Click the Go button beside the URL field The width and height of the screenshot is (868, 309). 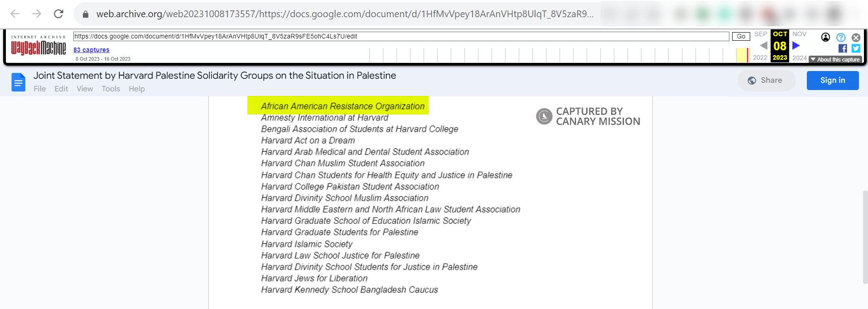[x=741, y=36]
